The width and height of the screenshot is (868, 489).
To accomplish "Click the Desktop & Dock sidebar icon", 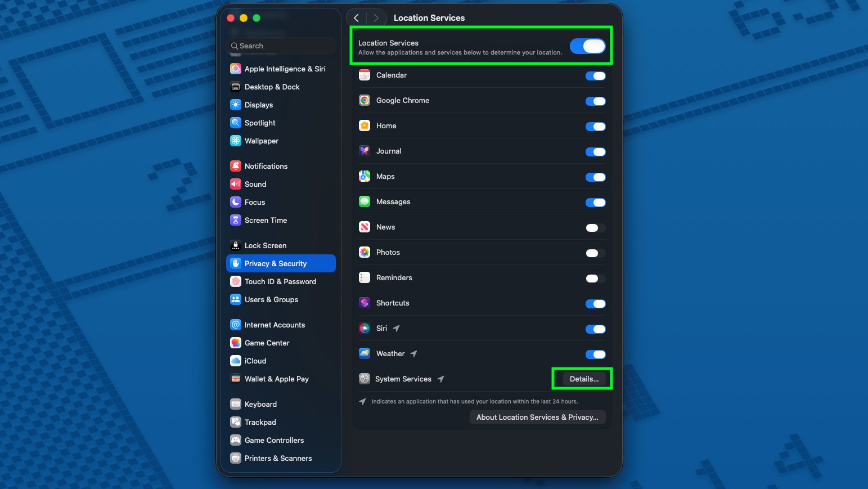I will pyautogui.click(x=236, y=87).
